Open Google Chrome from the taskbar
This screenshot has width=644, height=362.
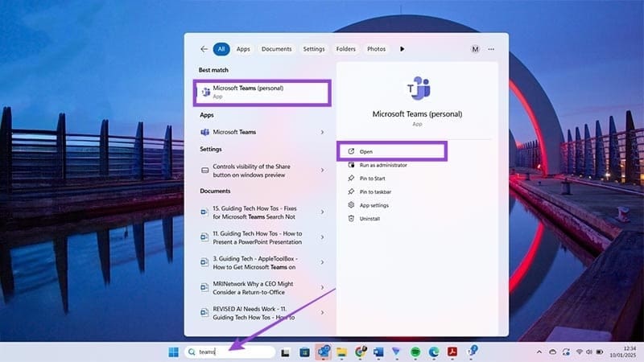(361, 352)
